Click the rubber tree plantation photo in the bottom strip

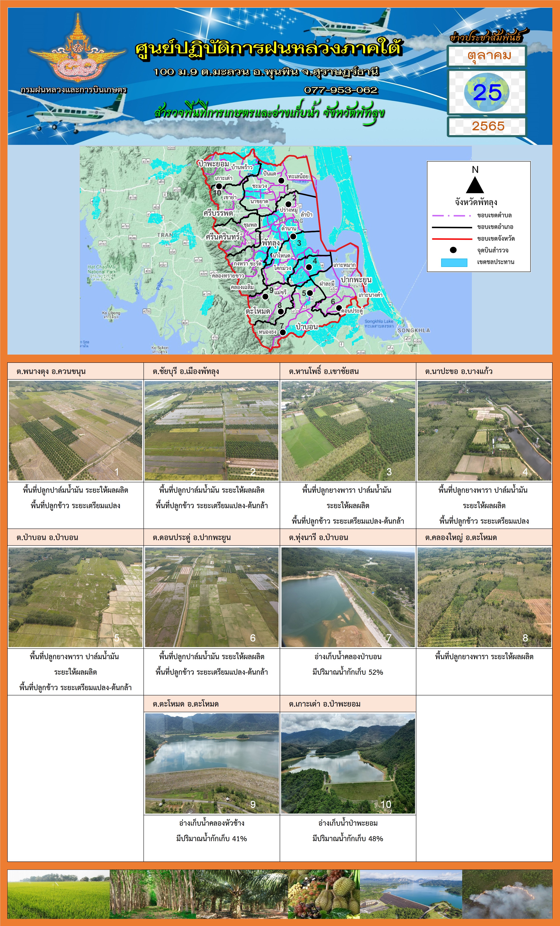coord(152,894)
